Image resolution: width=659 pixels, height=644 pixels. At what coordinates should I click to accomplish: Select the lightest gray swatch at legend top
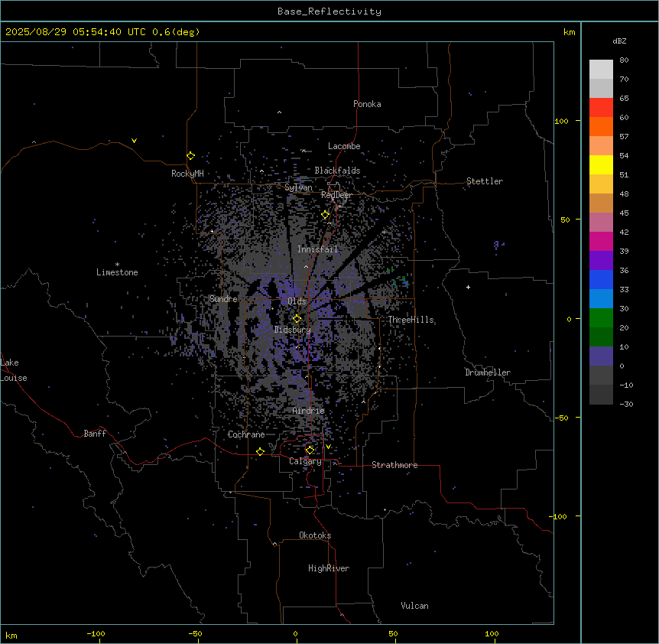[601, 69]
